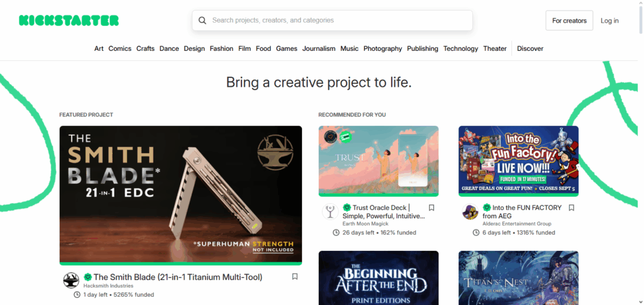Open The Beginning After the End thumbnail
The image size is (644, 305).
click(379, 278)
